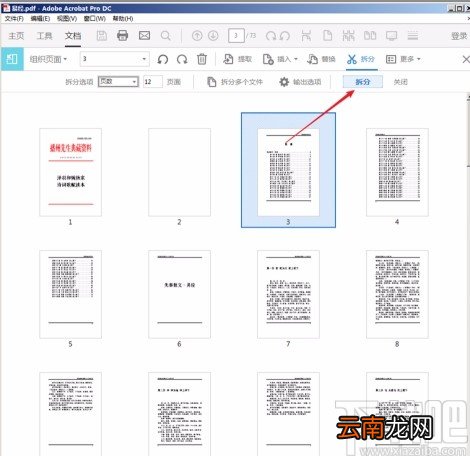Switch to the Home tab

[x=16, y=36]
